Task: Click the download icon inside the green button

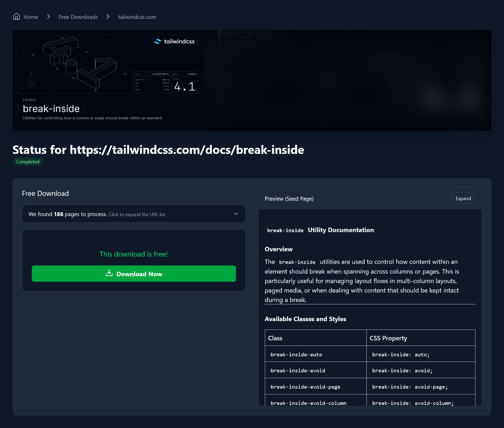Action: [x=109, y=273]
